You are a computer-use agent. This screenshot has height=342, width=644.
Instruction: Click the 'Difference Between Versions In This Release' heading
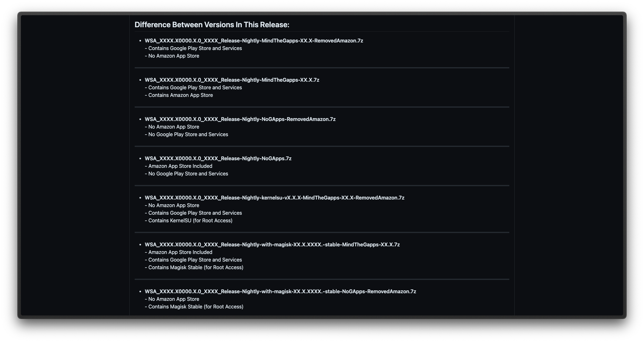point(212,25)
